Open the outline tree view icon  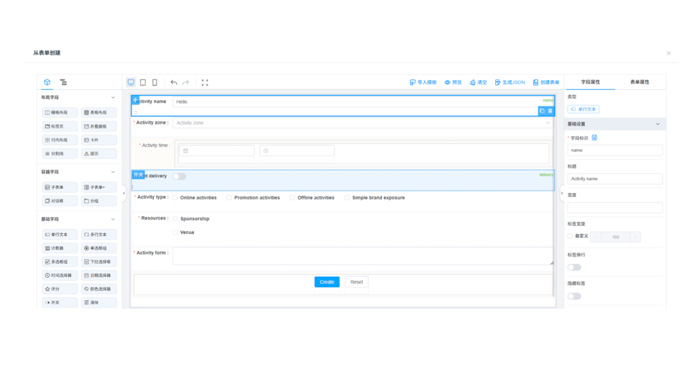pyautogui.click(x=63, y=82)
